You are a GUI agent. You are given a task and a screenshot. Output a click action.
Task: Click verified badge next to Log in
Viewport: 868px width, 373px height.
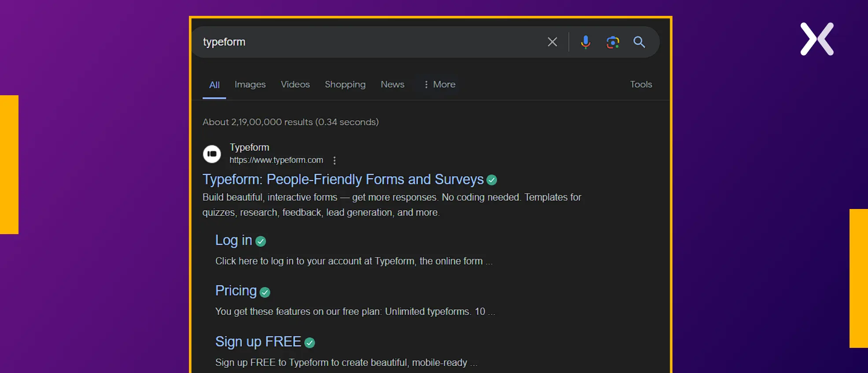261,241
